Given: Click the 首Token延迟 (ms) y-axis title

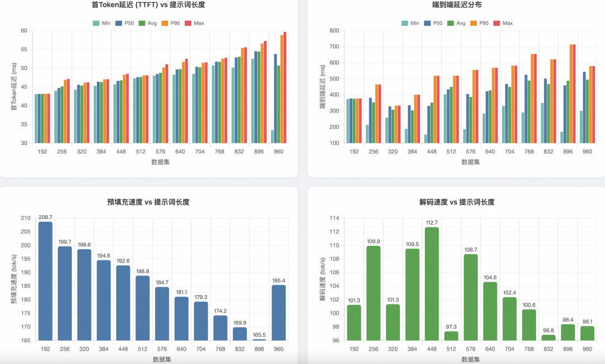Looking at the screenshot, I should click(14, 87).
